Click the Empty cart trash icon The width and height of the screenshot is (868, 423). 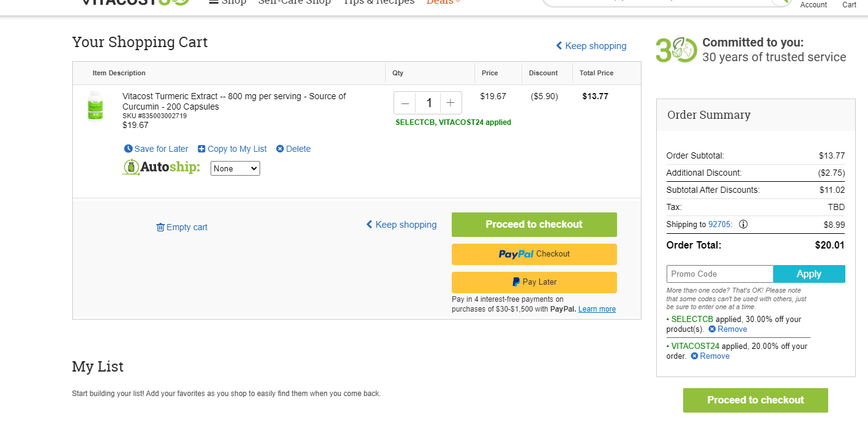click(x=160, y=227)
